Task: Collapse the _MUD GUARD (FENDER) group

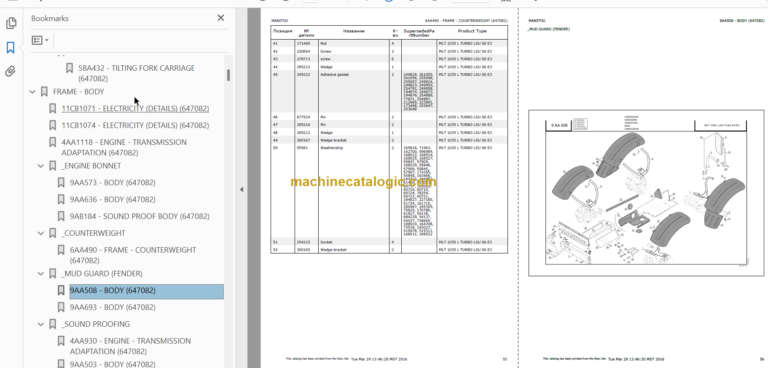Action: click(x=41, y=273)
